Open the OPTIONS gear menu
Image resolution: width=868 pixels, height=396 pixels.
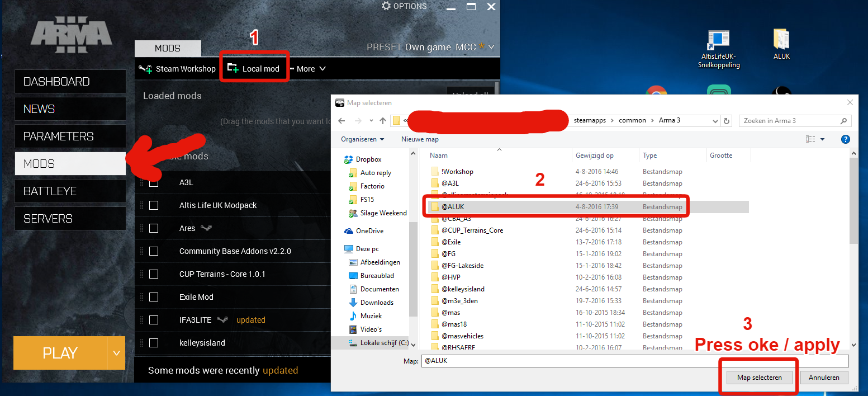point(404,6)
